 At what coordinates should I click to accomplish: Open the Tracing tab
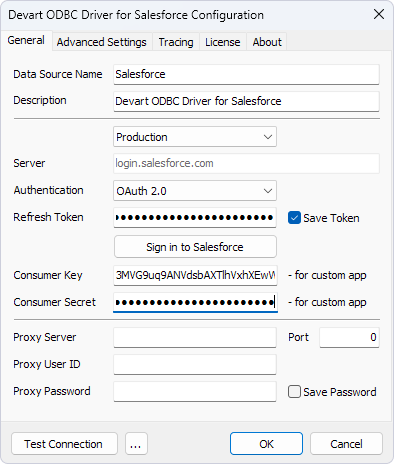click(176, 42)
